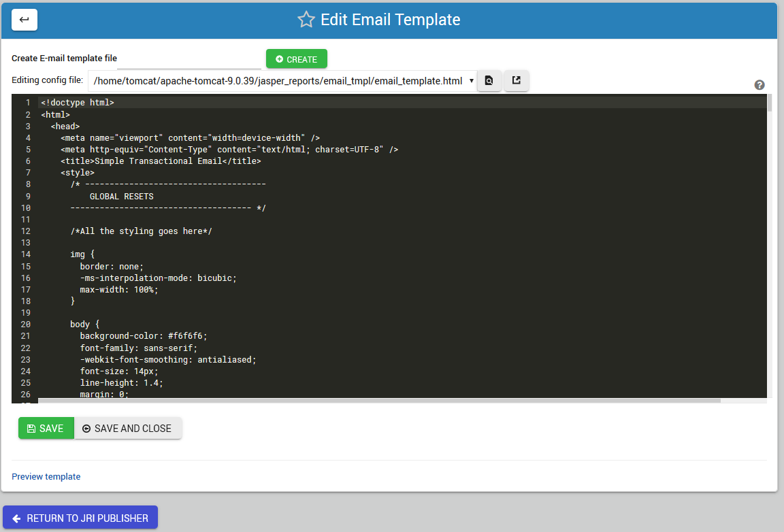Screen dimensions: 784x532
Task: Open the Preview template link
Action: (46, 476)
